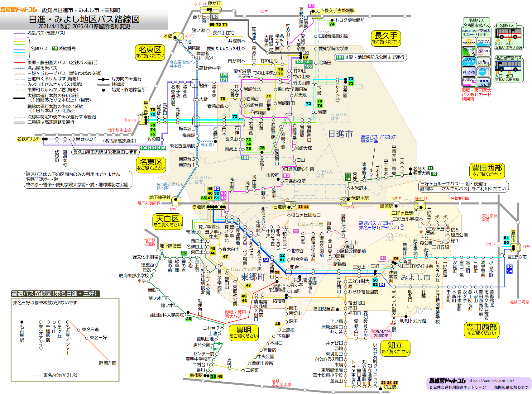532x394 pixels.
Task: Follow the https://www.rosenzu.com/ link
Action: [x=491, y=381]
